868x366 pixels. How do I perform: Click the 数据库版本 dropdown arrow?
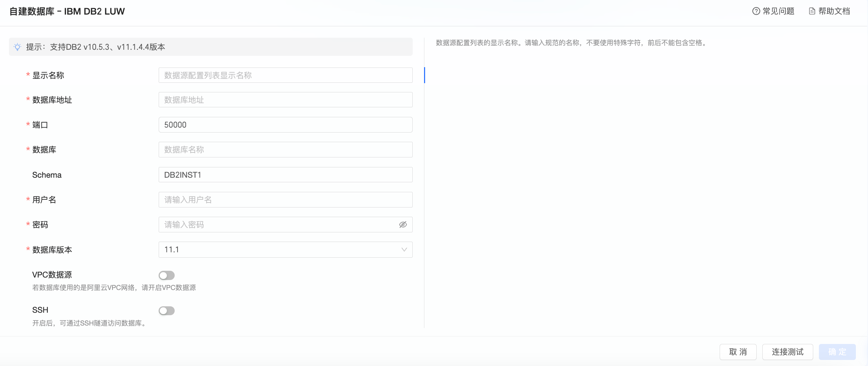tap(404, 249)
